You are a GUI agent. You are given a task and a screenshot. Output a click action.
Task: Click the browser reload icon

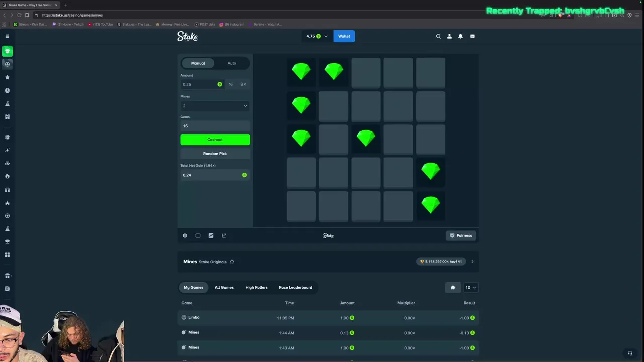point(19,15)
